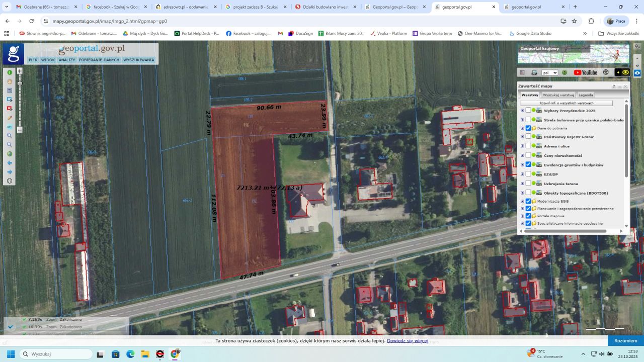Open Microsoft Store from taskbar
644x362 pixels.
(x=115, y=354)
